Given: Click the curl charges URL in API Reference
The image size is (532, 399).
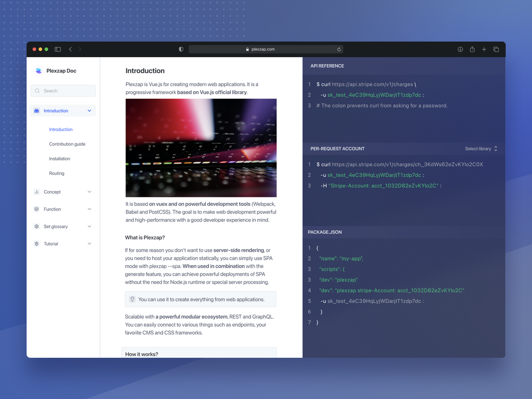Looking at the screenshot, I should coord(372,84).
